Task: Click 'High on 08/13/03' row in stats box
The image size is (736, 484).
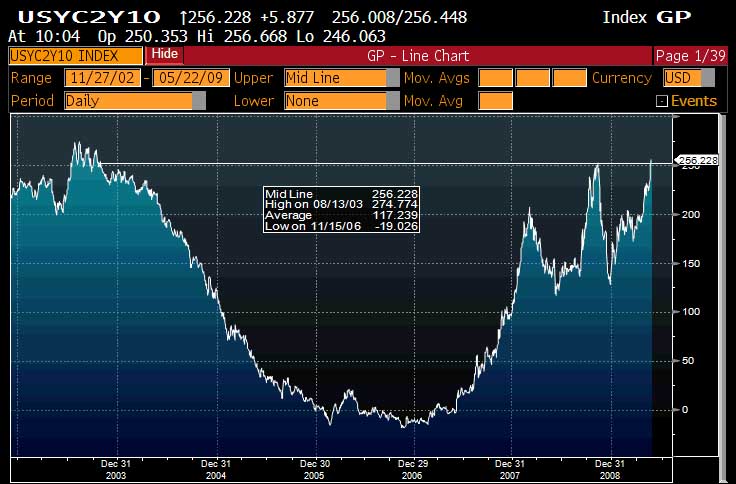Action: coord(341,204)
